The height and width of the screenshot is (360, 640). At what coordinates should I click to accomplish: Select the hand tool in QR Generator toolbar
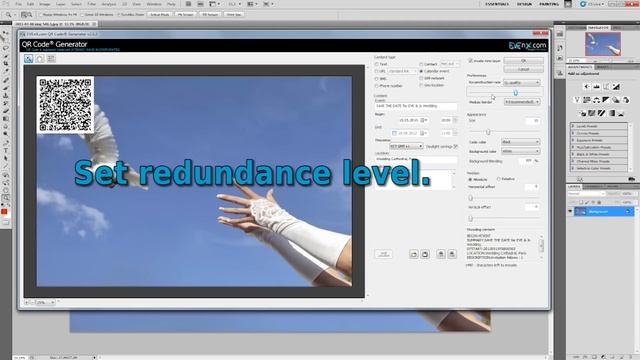pyautogui.click(x=40, y=59)
